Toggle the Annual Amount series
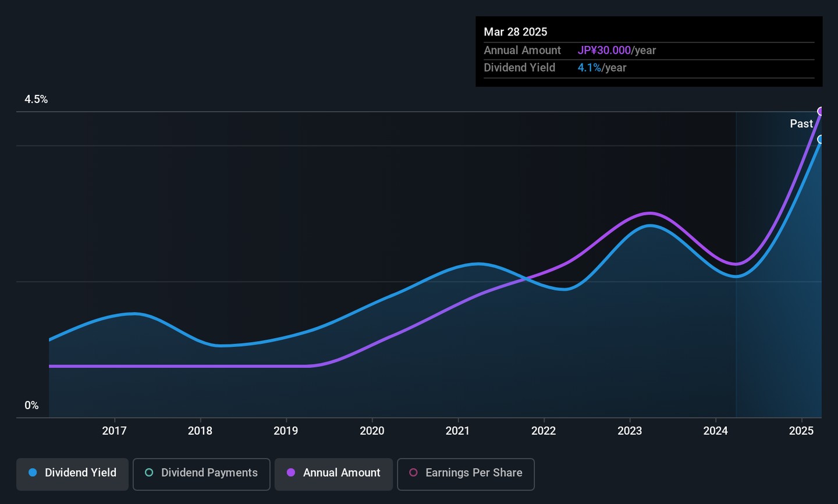Screen dimensions: 838x504 (333, 474)
